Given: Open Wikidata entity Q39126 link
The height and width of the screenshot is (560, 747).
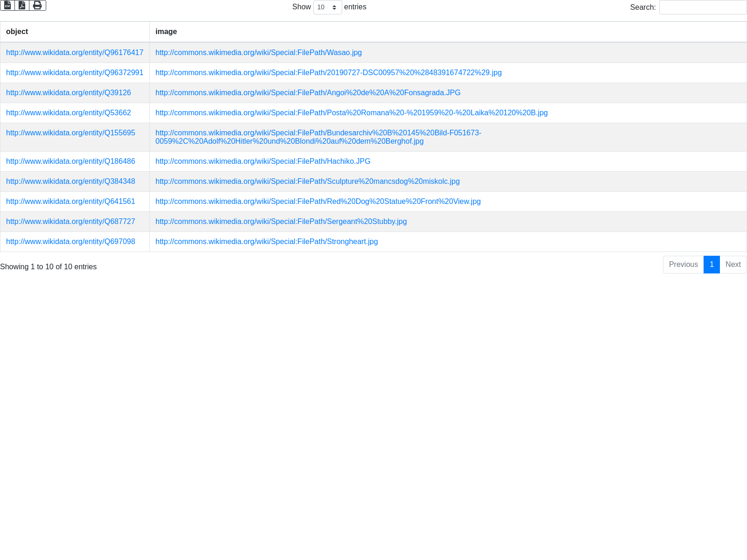Looking at the screenshot, I should click(68, 93).
